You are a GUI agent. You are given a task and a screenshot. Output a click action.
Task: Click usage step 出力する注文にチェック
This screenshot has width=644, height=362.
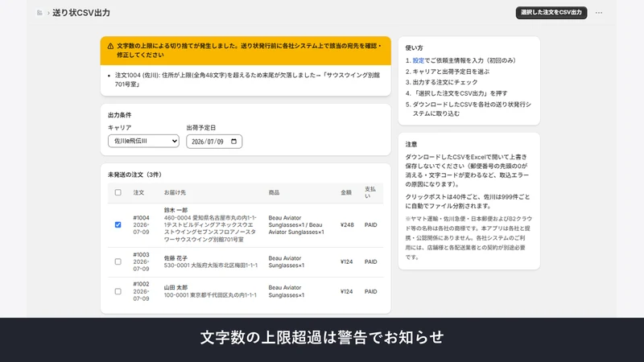(445, 82)
